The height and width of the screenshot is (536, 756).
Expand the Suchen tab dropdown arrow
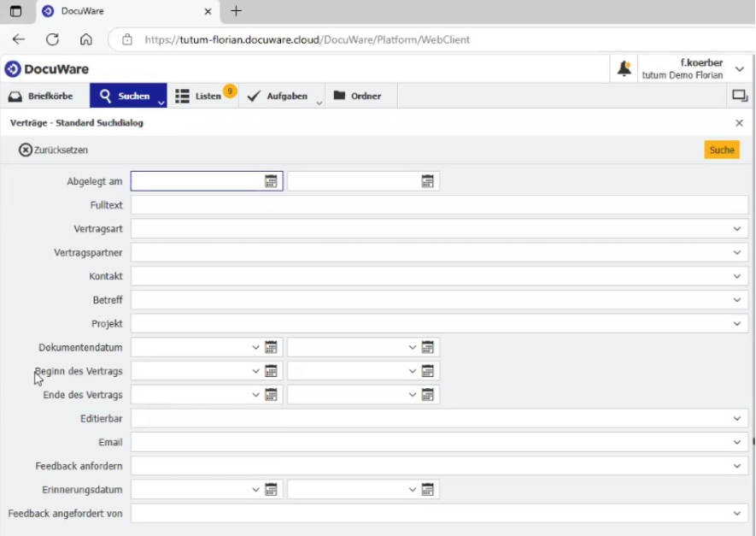point(161,103)
